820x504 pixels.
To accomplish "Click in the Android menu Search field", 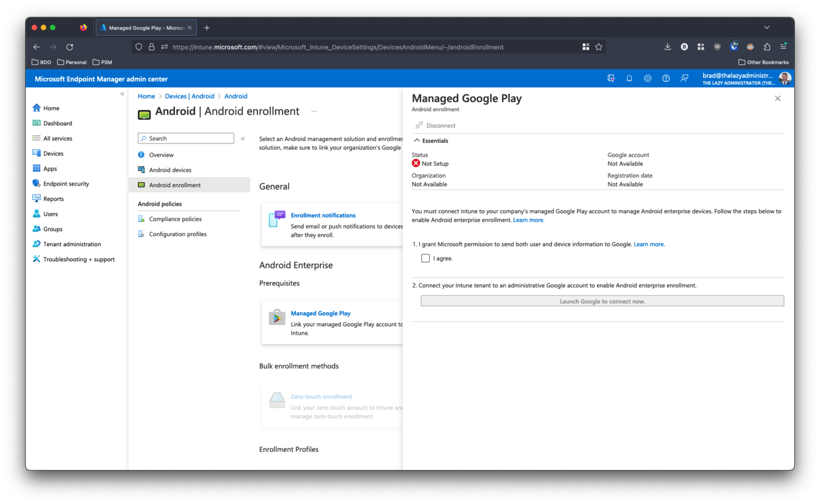I will (x=186, y=139).
